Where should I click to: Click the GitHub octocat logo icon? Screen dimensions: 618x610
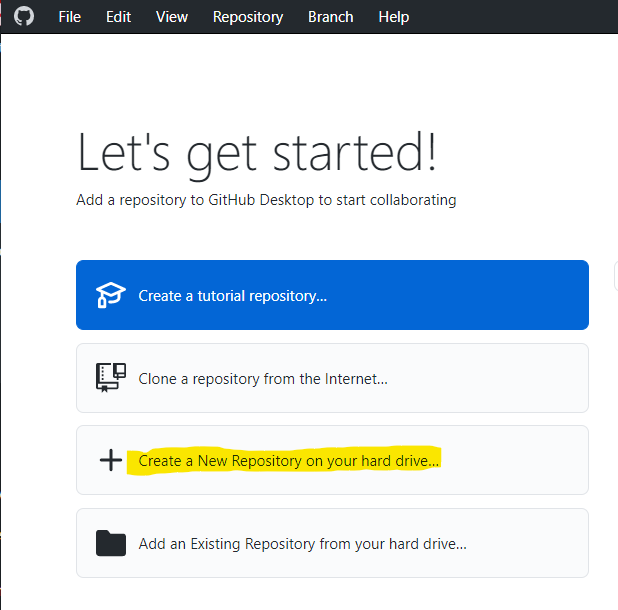coord(24,17)
